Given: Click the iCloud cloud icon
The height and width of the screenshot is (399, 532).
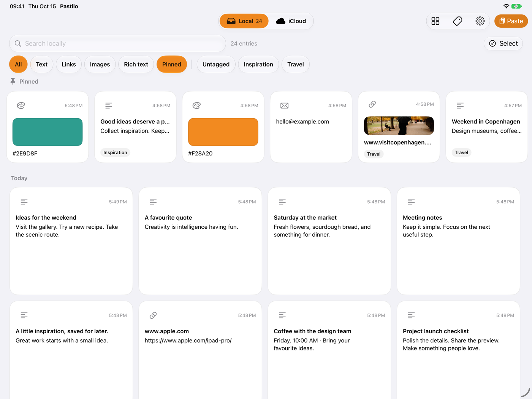Looking at the screenshot, I should pyautogui.click(x=280, y=21).
